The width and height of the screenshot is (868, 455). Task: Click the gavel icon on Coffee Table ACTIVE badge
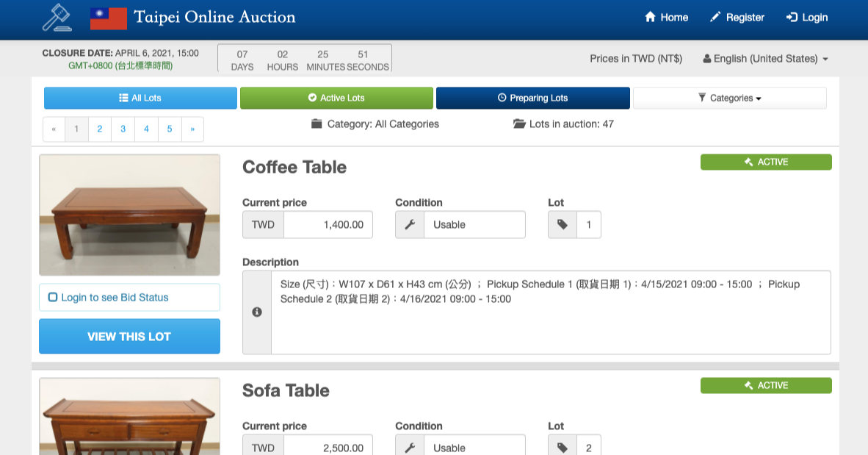[x=748, y=162]
